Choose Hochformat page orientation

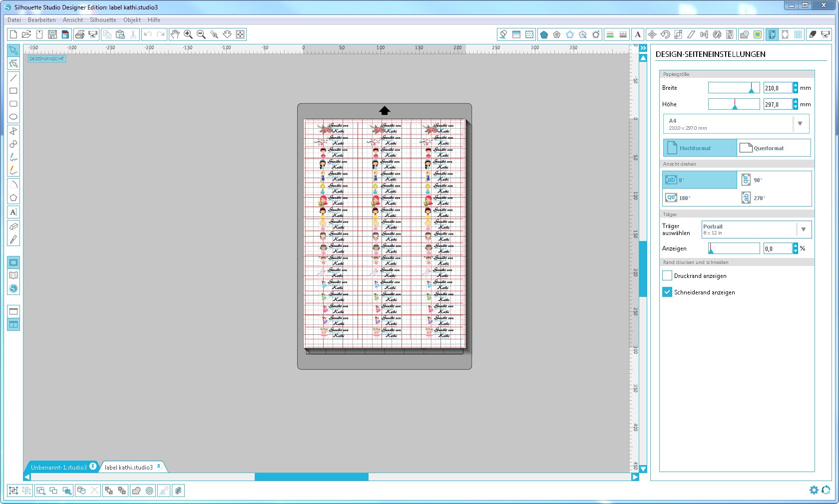coord(700,148)
